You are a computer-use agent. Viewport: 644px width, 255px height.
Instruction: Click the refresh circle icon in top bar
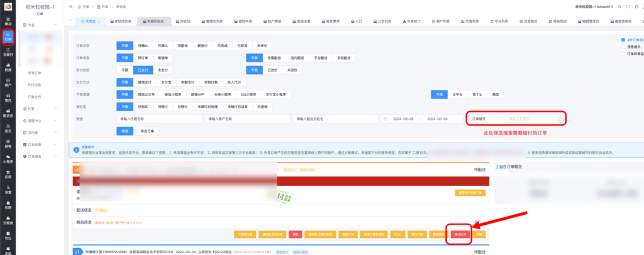(636, 7)
